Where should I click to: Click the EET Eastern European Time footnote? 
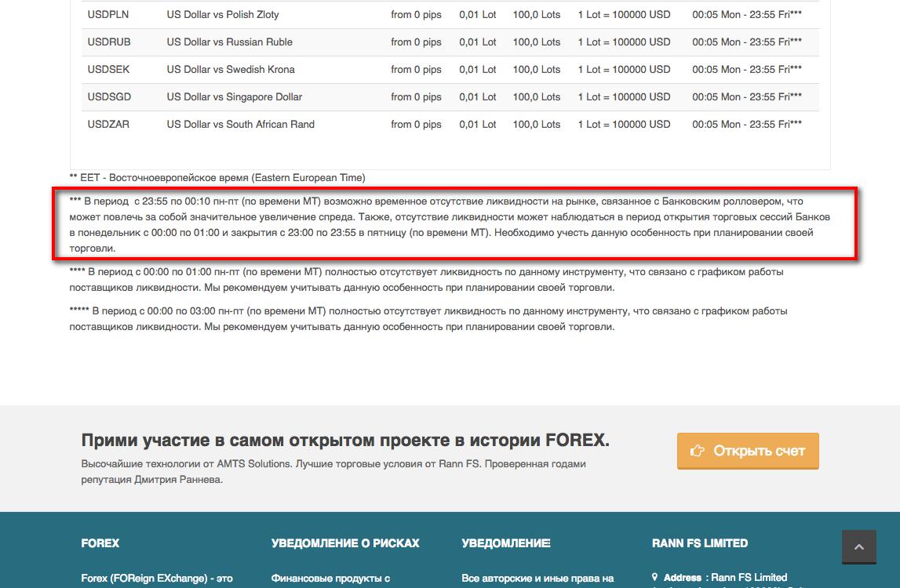pos(217,178)
